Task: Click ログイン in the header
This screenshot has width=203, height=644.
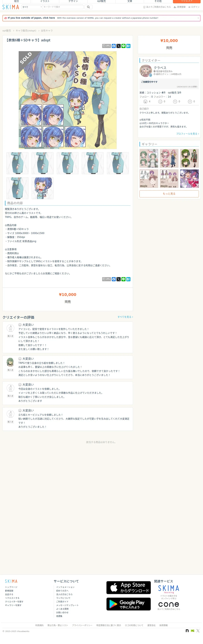Action: point(194,7)
